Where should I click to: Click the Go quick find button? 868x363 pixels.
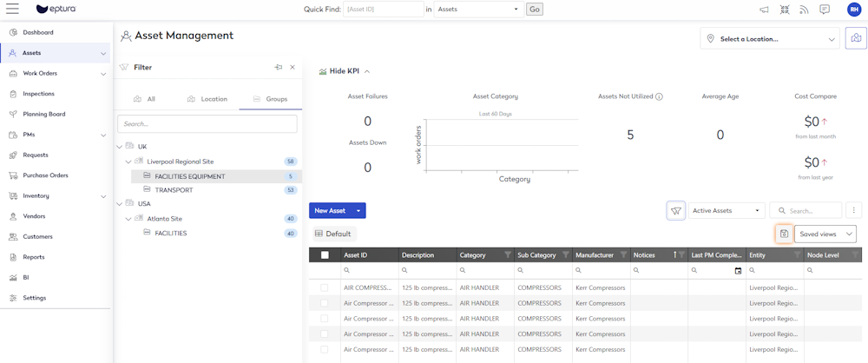coord(534,10)
